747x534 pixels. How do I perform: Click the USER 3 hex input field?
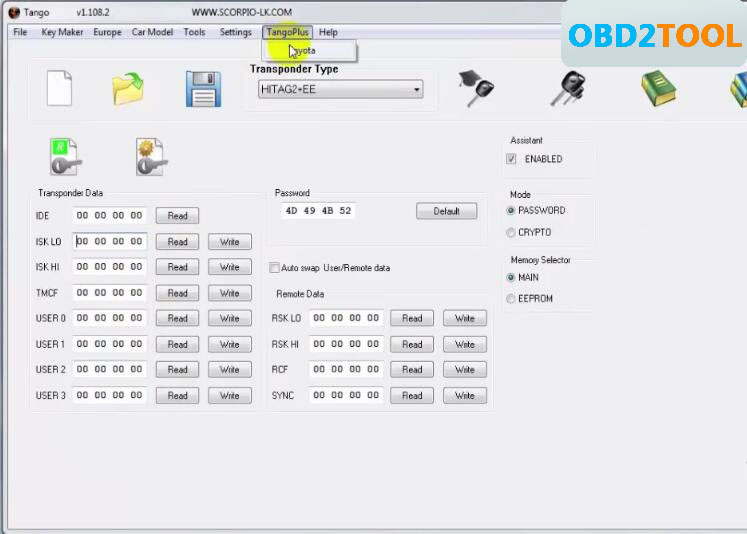coord(110,395)
